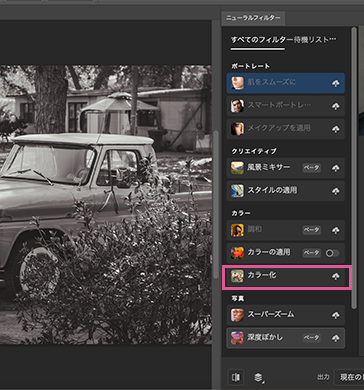Select the 風景ミキサー filter label
This screenshot has width=364, height=390.
coord(269,168)
